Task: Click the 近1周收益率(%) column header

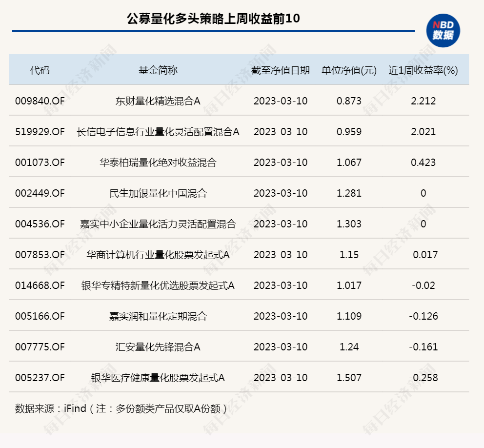Action: [423, 70]
